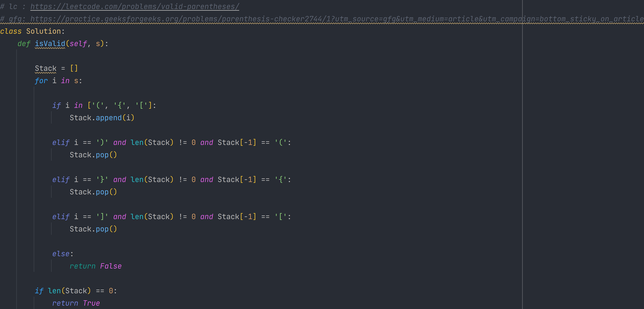Click the Stack variable with squiggly underline
The width and height of the screenshot is (644, 309).
pyautogui.click(x=45, y=68)
